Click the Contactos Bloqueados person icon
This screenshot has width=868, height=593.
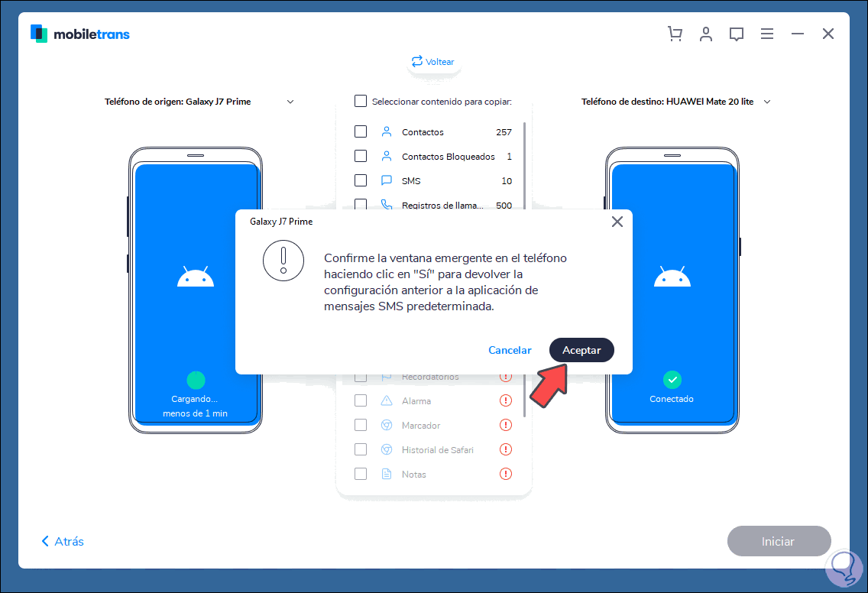click(387, 156)
